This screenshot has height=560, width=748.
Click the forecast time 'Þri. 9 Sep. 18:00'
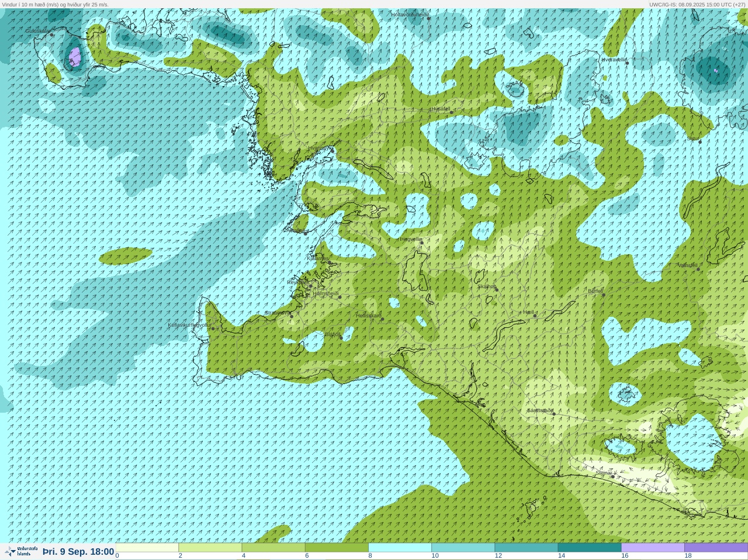pyautogui.click(x=78, y=551)
